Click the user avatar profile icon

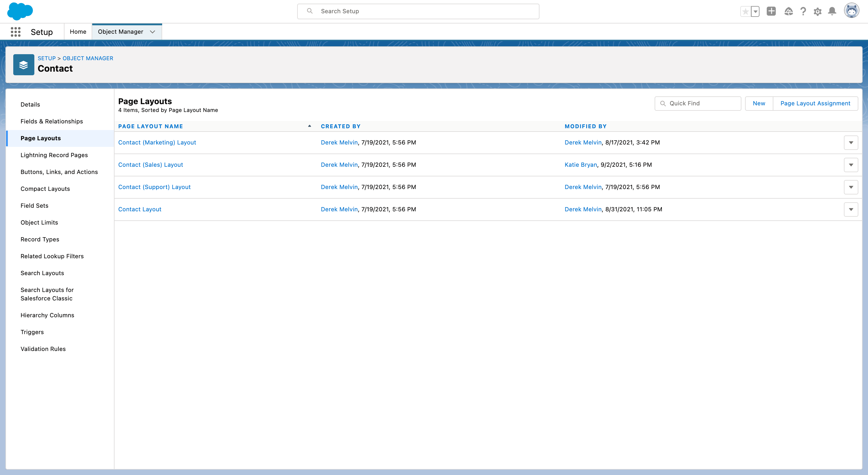(x=851, y=11)
